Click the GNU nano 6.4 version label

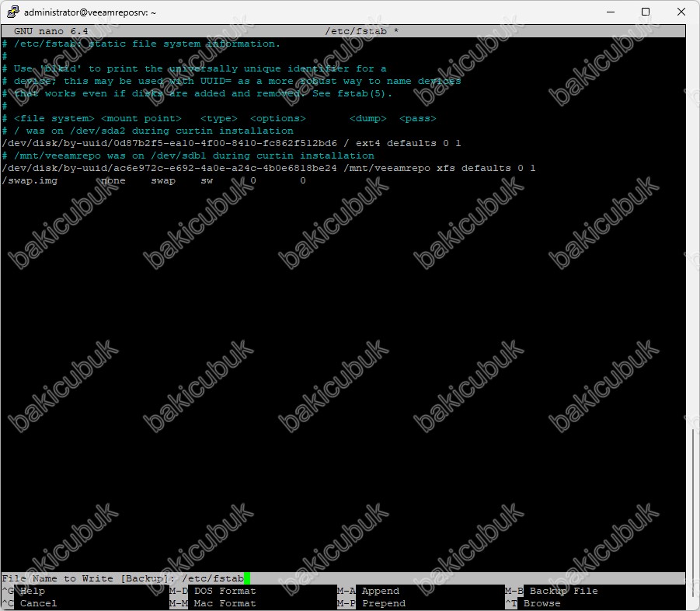click(x=51, y=31)
